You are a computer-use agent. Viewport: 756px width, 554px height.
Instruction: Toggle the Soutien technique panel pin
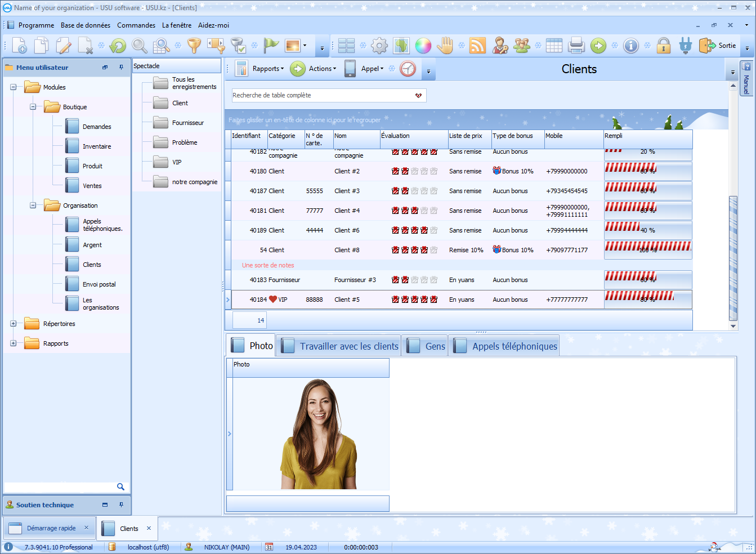point(121,504)
